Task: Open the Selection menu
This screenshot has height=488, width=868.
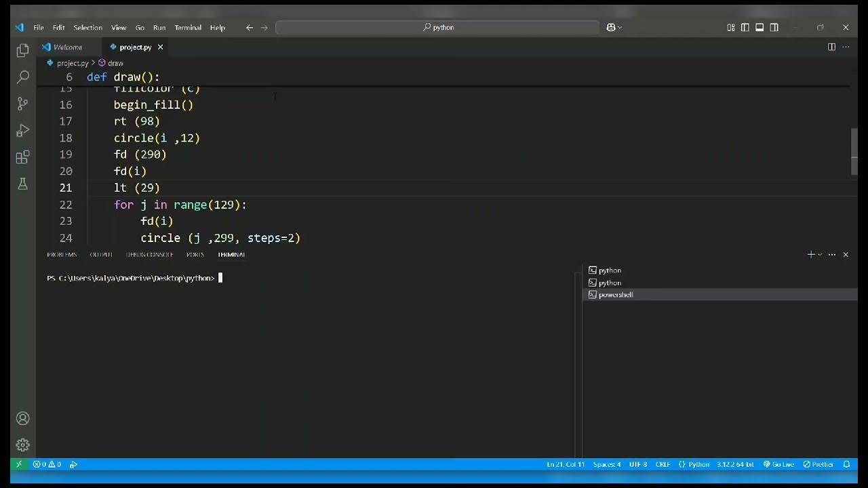Action: point(87,28)
